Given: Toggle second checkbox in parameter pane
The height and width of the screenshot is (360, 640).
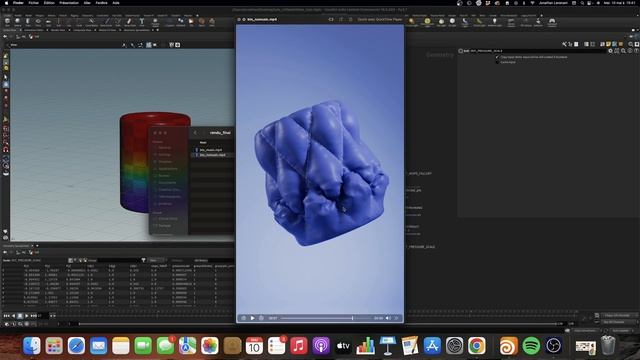Looking at the screenshot, I should click(497, 62).
